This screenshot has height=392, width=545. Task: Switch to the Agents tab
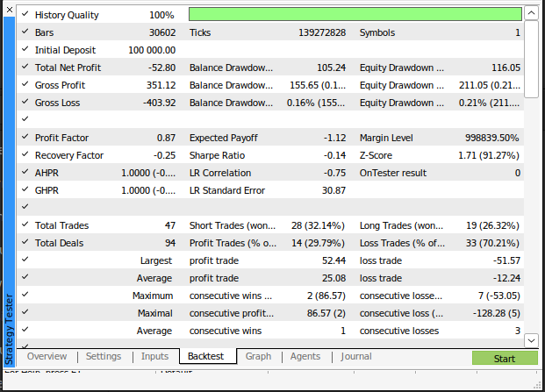(x=305, y=356)
